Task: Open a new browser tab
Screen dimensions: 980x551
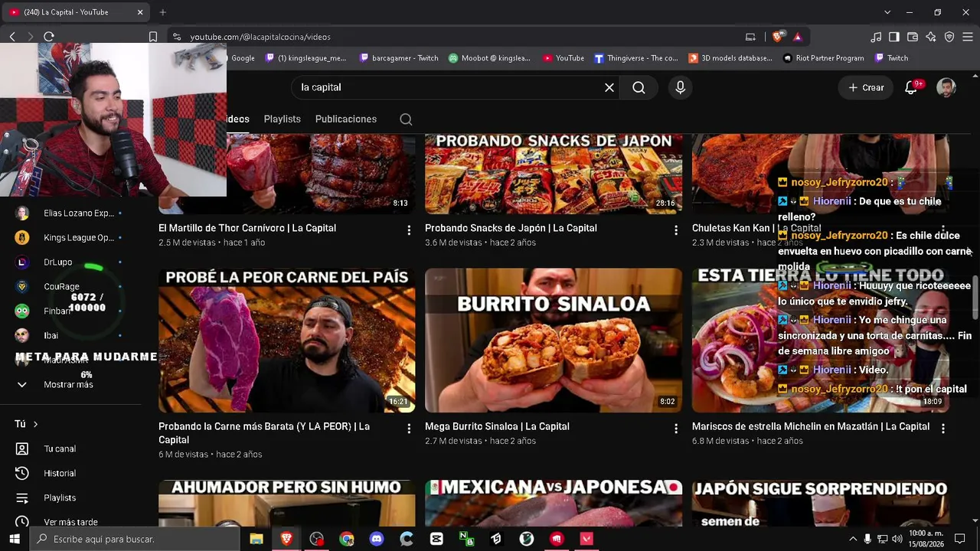Action: 162,12
